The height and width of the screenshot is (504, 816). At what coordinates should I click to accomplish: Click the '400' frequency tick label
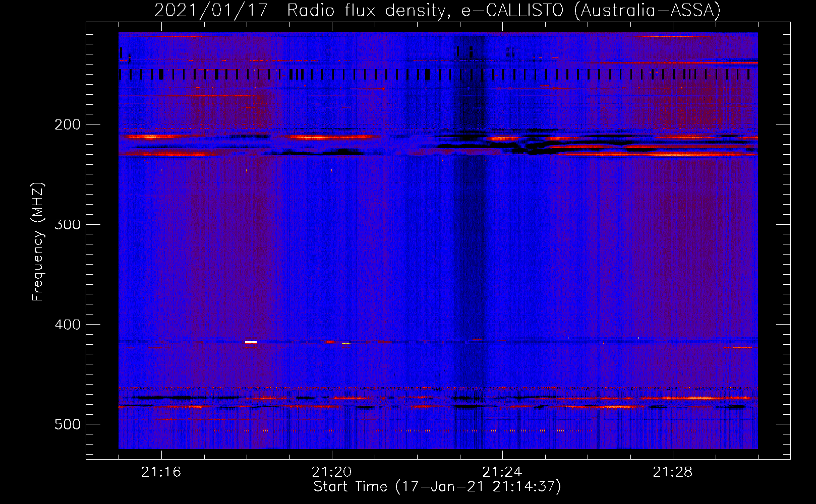pyautogui.click(x=68, y=325)
